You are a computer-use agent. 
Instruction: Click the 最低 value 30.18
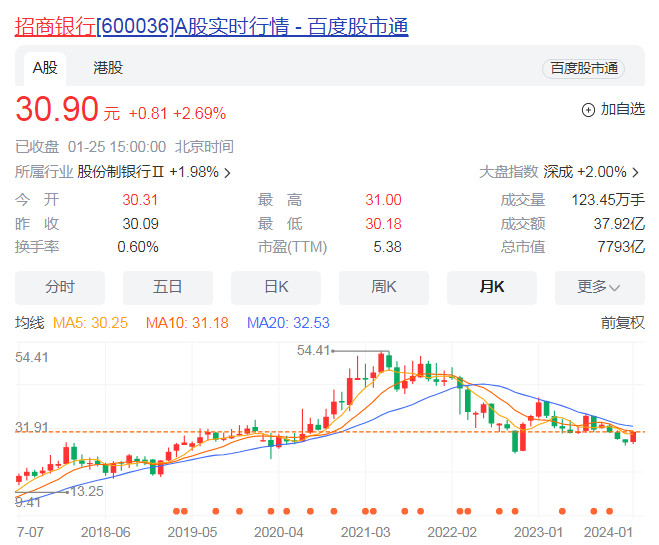pos(383,224)
